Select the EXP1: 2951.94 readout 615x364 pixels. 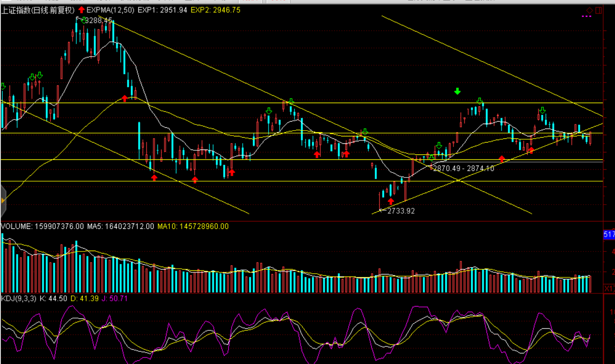pyautogui.click(x=162, y=10)
